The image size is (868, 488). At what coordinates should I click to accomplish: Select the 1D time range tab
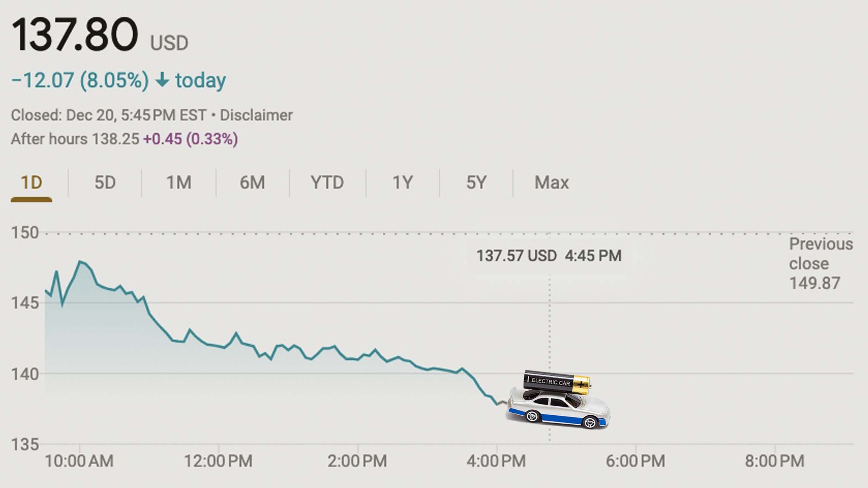pyautogui.click(x=32, y=182)
